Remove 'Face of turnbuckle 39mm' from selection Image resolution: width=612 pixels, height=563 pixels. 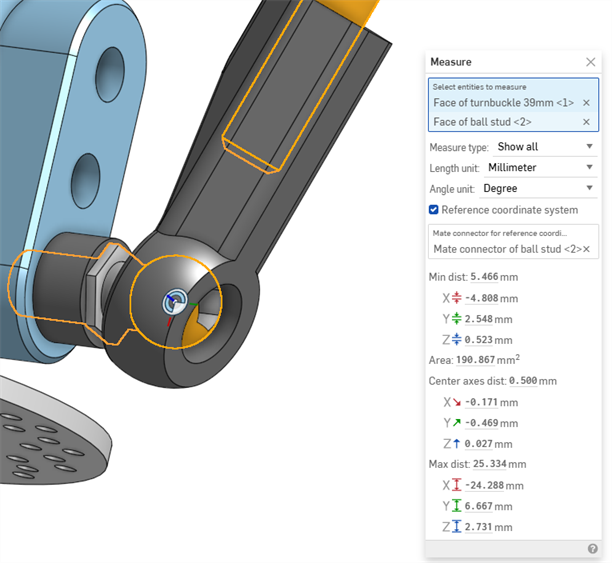pos(586,103)
